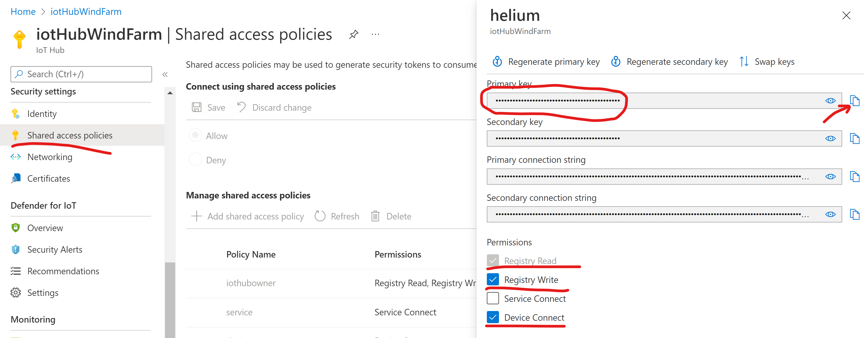868x338 pixels.
Task: Copy the secondary key to clipboard
Action: pos(854,138)
